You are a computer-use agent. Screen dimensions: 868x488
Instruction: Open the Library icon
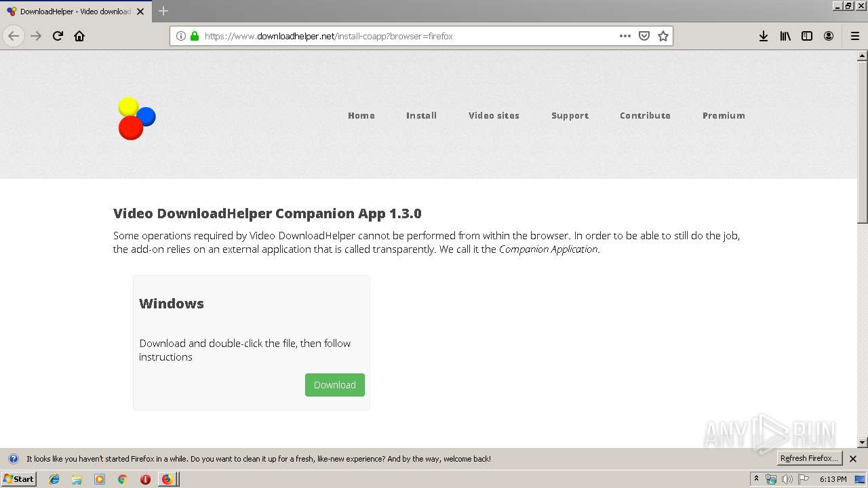pyautogui.click(x=785, y=36)
